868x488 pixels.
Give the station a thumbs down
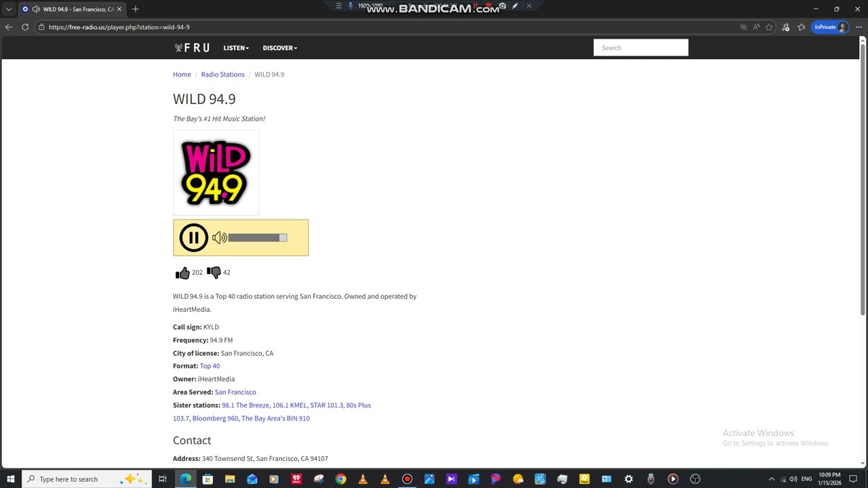(x=214, y=272)
